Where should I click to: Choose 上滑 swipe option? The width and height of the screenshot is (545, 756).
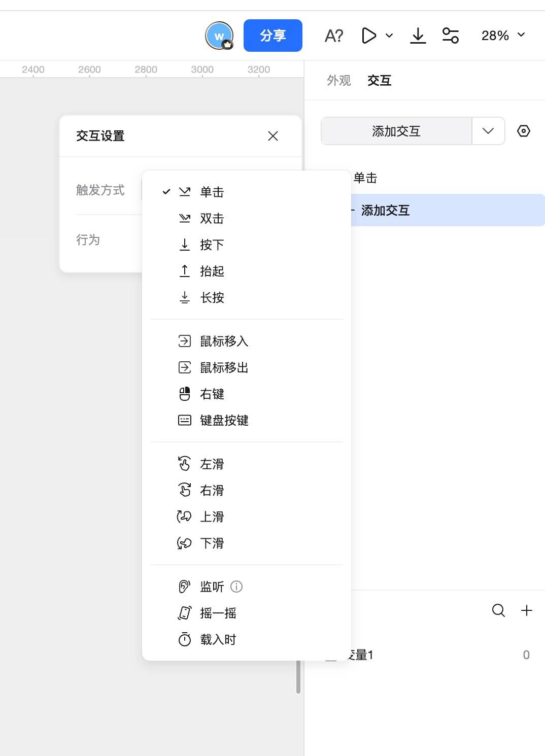pyautogui.click(x=247, y=517)
